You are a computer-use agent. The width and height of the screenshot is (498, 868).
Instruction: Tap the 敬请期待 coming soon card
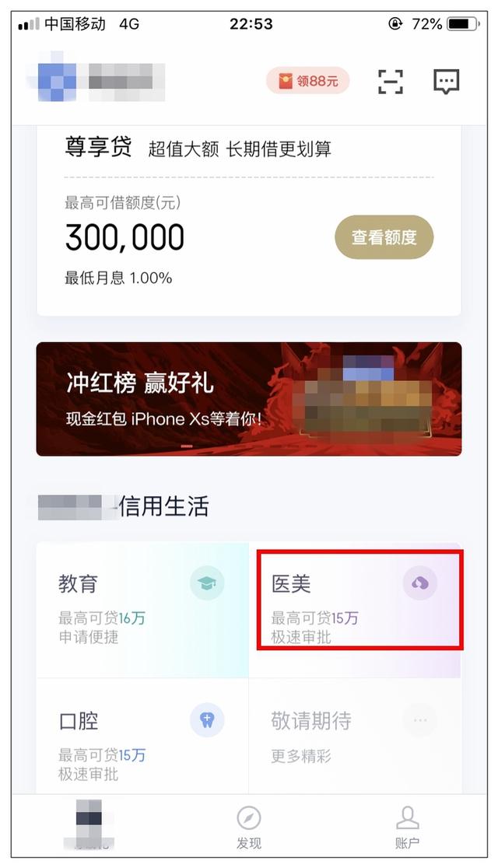tap(355, 737)
